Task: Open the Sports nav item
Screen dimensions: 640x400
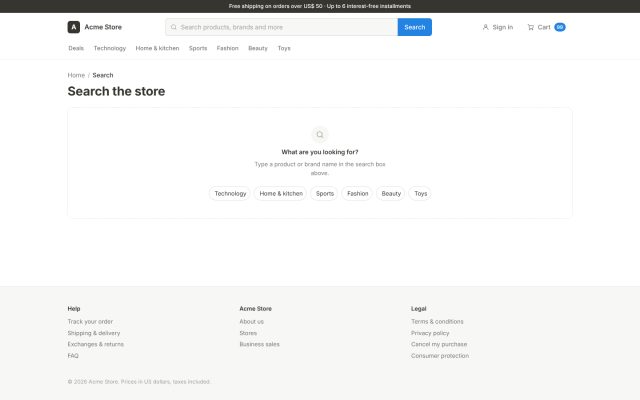Action: click(198, 48)
